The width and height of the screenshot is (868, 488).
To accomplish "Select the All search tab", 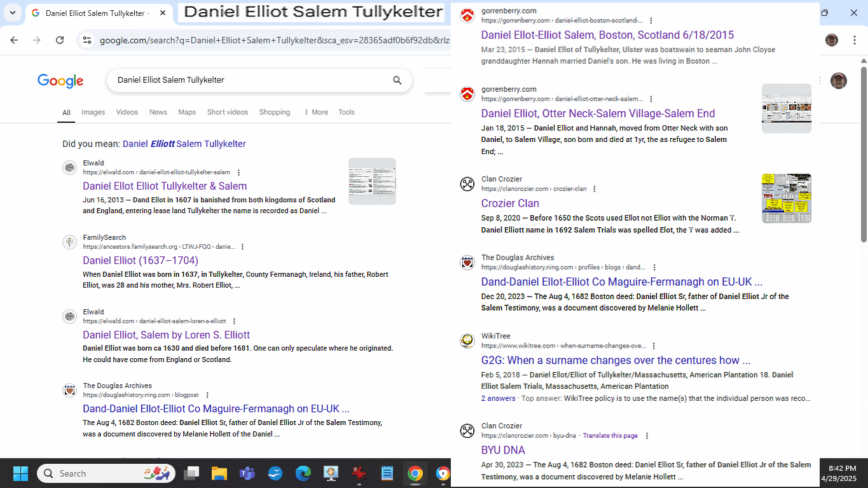I will pyautogui.click(x=66, y=113).
